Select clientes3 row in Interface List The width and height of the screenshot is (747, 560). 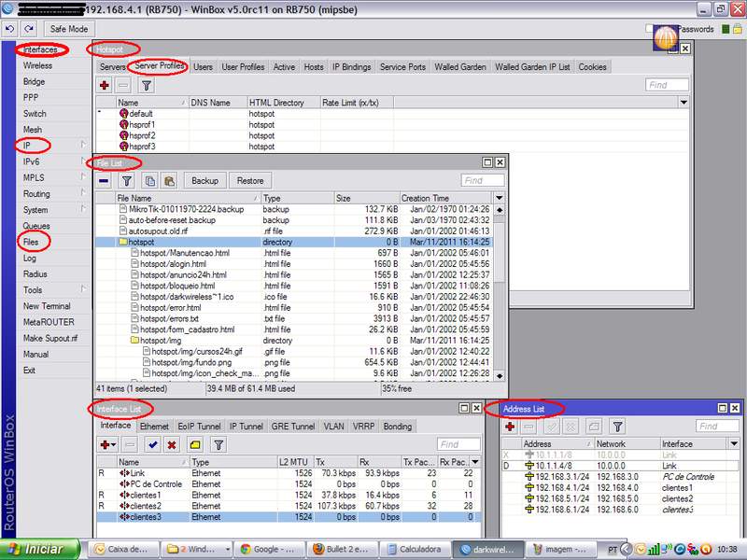(x=289, y=517)
